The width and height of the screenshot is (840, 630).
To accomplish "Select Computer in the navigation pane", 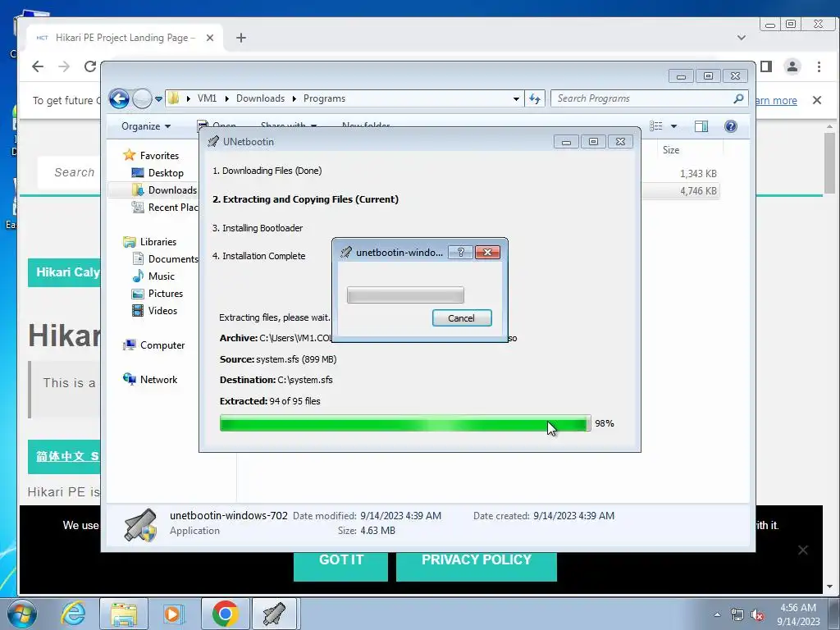I will click(x=154, y=345).
